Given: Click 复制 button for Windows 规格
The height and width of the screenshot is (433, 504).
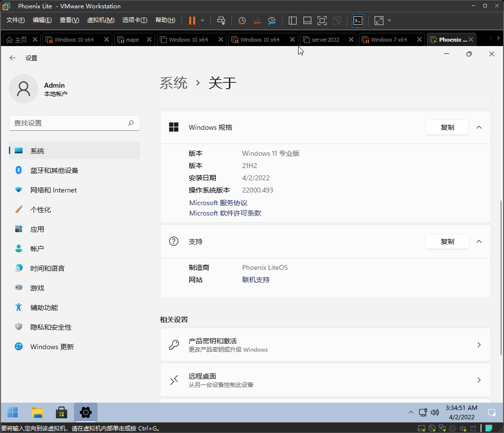Looking at the screenshot, I should coord(447,127).
